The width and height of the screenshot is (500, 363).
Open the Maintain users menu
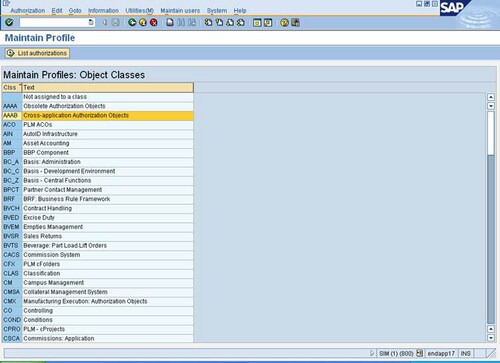[180, 11]
